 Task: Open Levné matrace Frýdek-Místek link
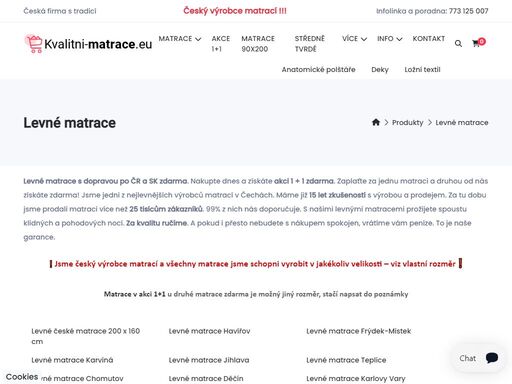coord(359,331)
